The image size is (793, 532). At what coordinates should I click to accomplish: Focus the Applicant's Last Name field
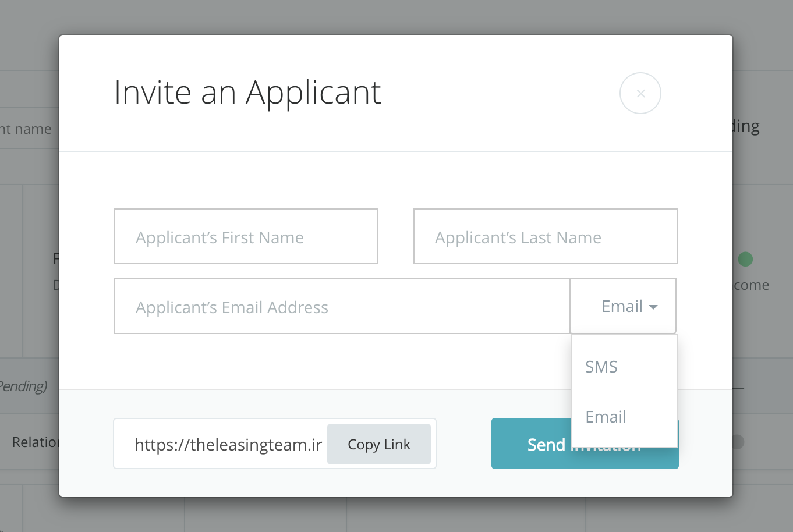tap(545, 236)
